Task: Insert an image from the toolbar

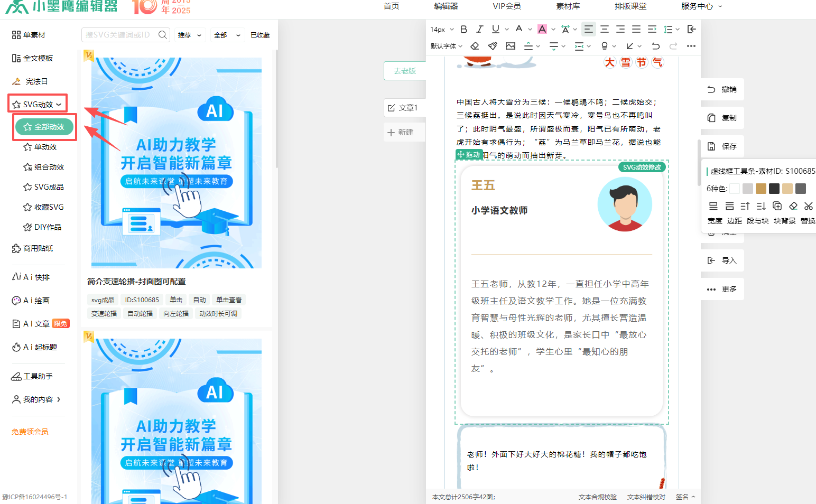Action: click(511, 46)
